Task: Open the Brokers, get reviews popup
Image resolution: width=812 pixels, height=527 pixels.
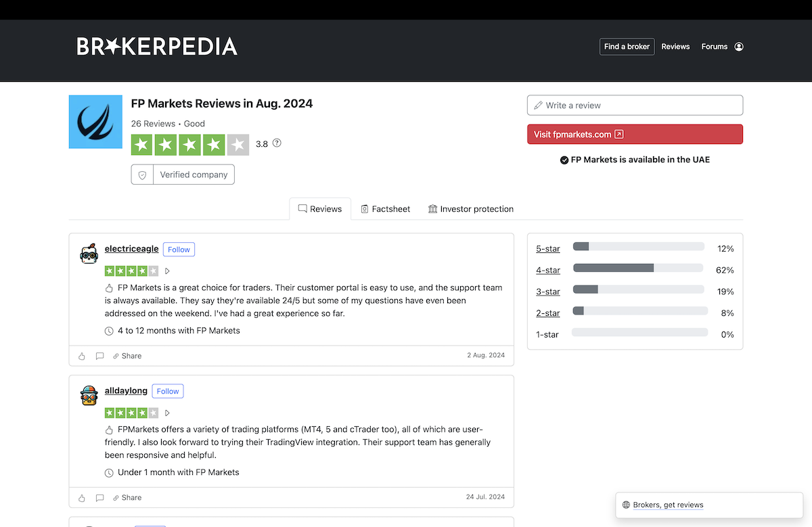Action: pyautogui.click(x=668, y=505)
